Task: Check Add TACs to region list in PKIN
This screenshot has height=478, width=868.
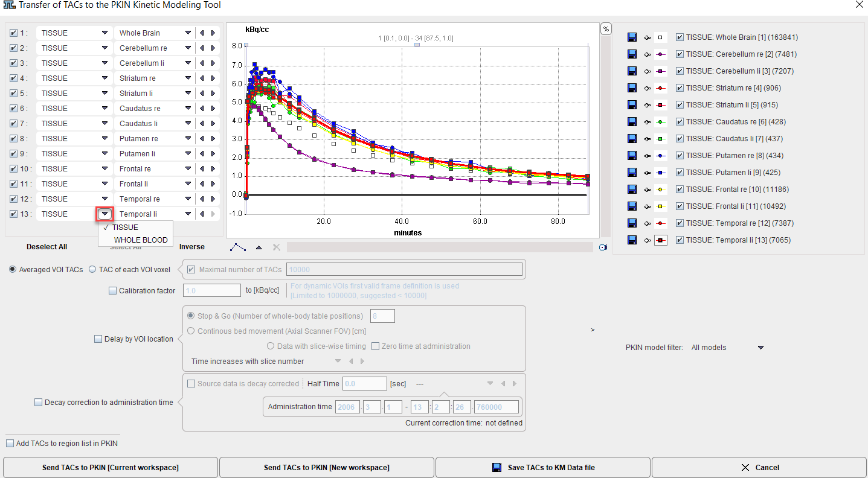Action: tap(10, 444)
